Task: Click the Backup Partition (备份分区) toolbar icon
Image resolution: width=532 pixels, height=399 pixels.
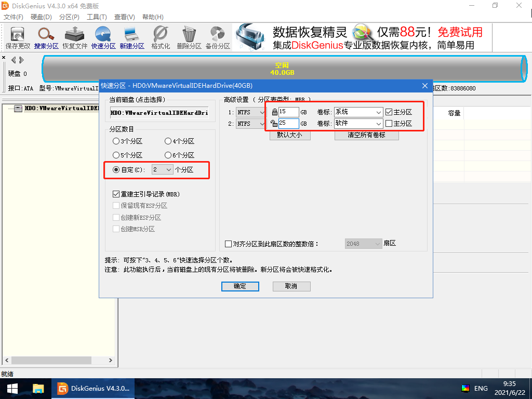Action: pos(218,37)
